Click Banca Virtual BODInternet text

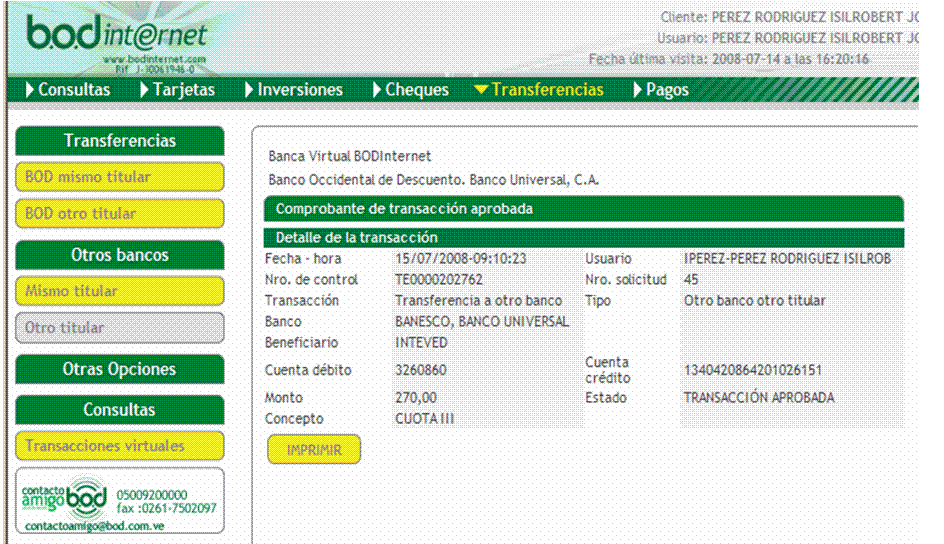tap(350, 156)
